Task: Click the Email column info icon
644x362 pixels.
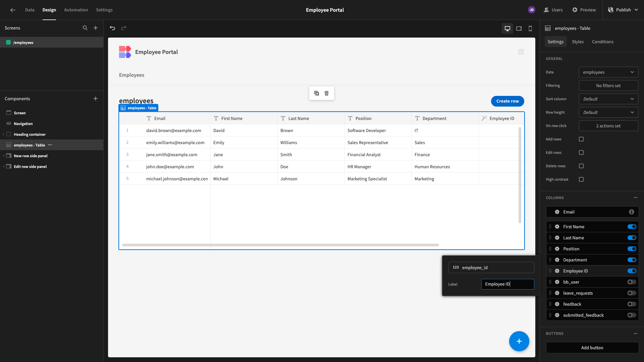Action: tap(632, 212)
